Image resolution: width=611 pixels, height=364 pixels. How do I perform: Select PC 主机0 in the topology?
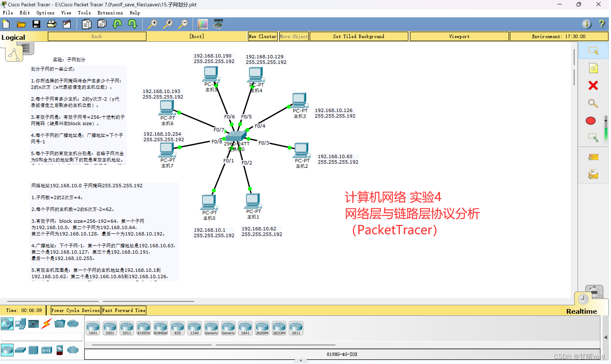tap(209, 203)
